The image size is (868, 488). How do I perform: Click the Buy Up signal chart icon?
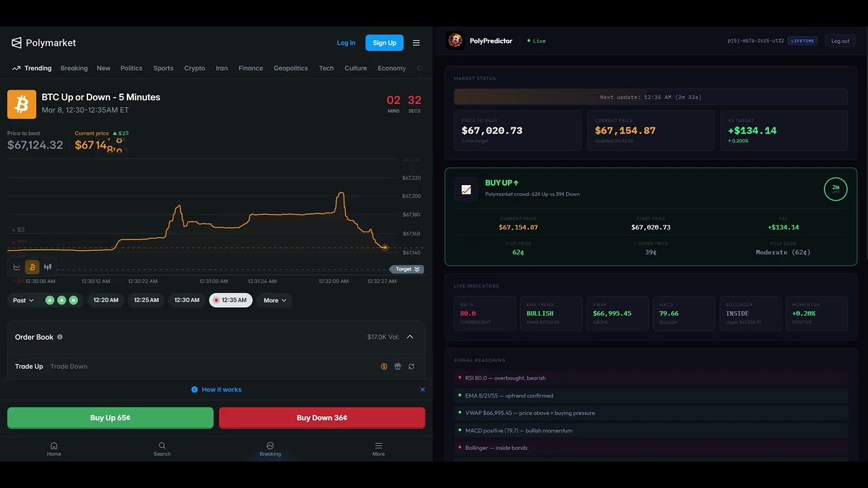click(x=466, y=190)
